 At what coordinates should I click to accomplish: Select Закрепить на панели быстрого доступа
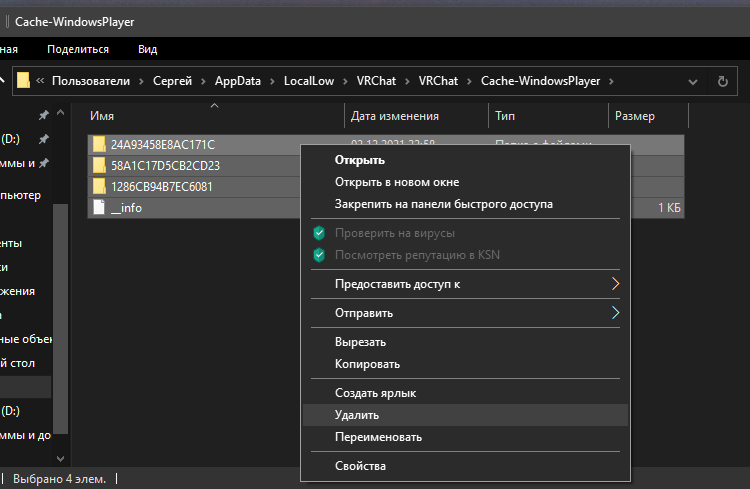(x=443, y=204)
